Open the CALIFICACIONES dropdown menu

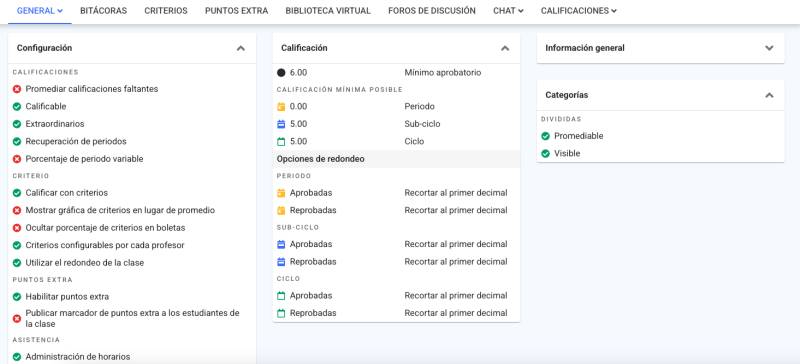(579, 11)
